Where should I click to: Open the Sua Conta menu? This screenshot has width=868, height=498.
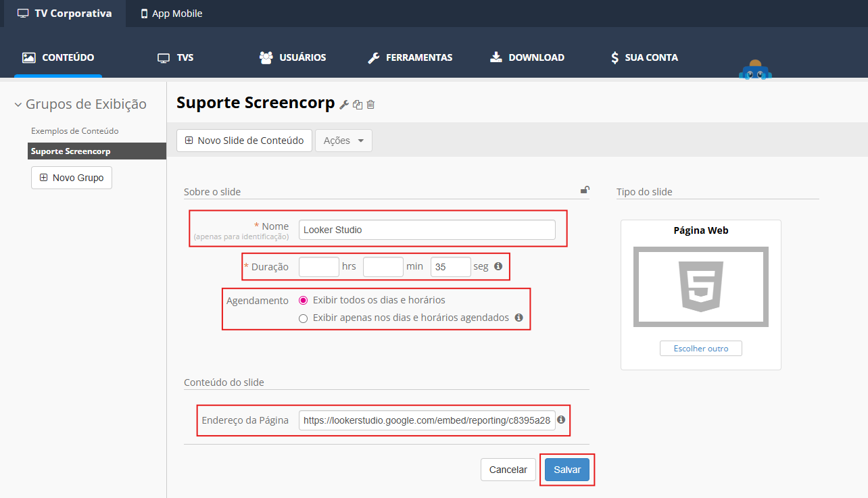pos(644,57)
